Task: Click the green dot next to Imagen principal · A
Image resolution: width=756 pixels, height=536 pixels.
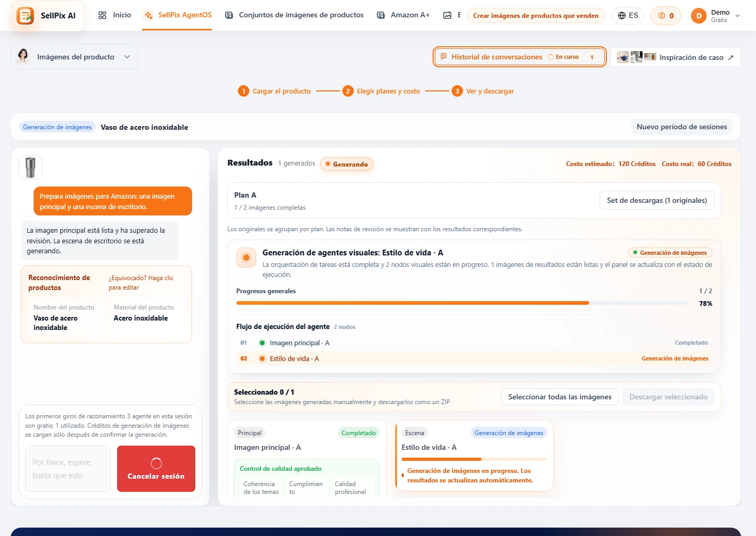Action: 262,343
